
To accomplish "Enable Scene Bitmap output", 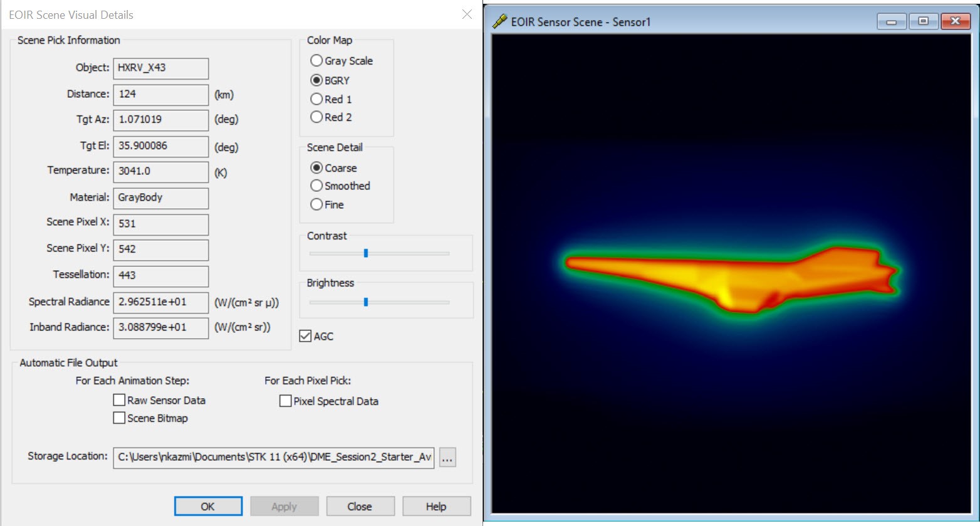I will click(119, 418).
